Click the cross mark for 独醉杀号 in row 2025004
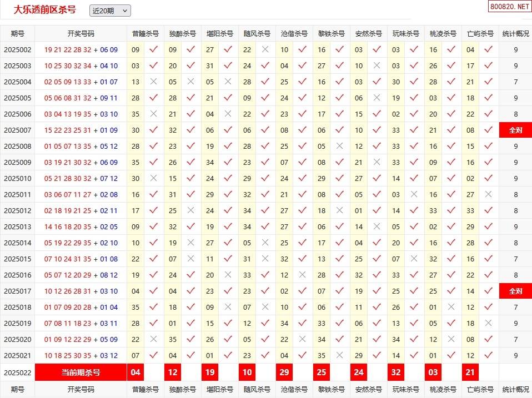Image resolution: width=532 pixels, height=398 pixels. click(190, 82)
